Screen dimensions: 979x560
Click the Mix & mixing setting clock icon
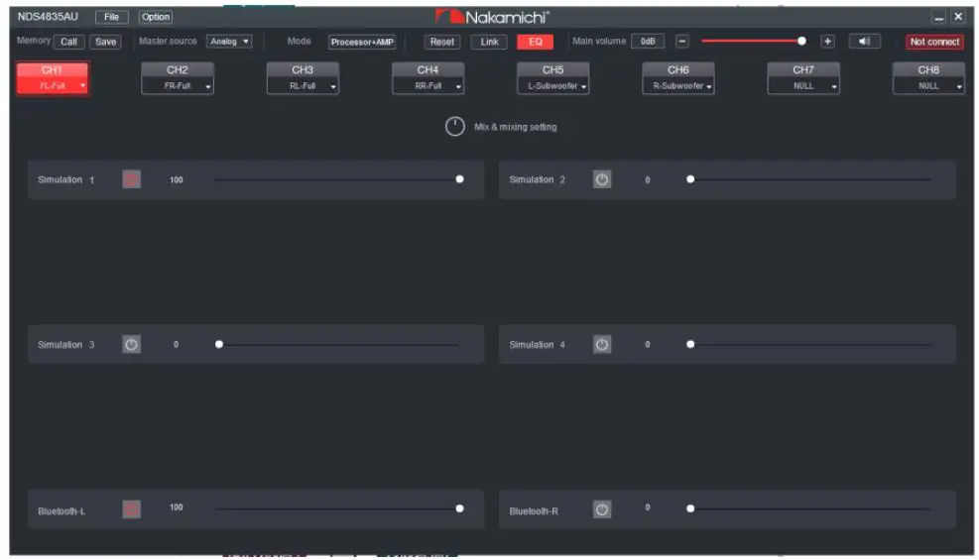[455, 127]
